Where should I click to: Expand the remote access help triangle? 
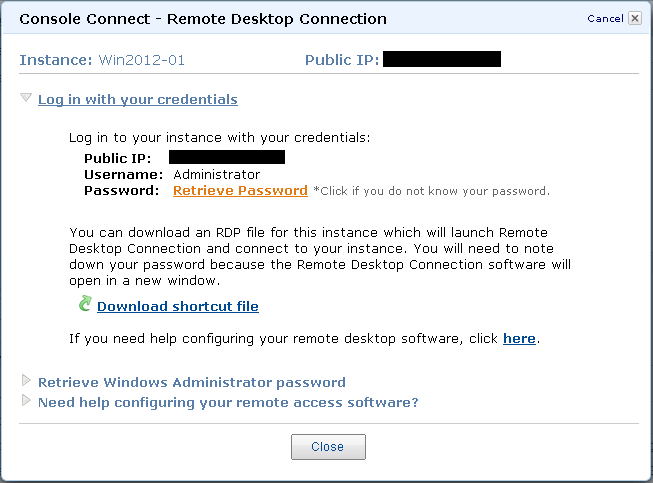(x=26, y=402)
